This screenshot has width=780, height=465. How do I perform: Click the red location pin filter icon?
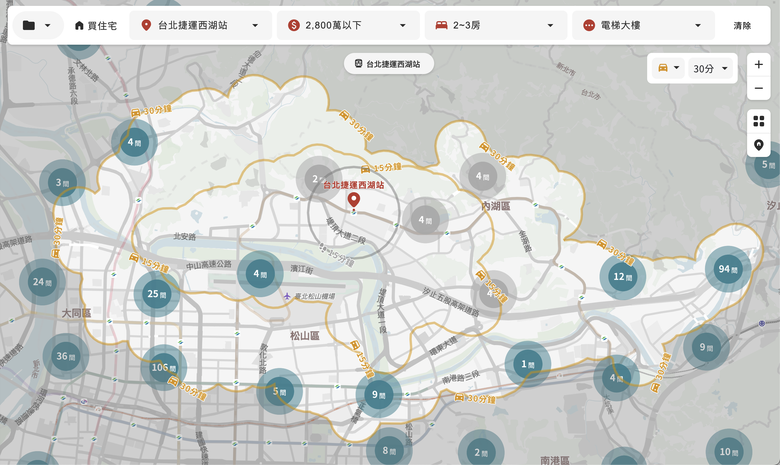(146, 25)
